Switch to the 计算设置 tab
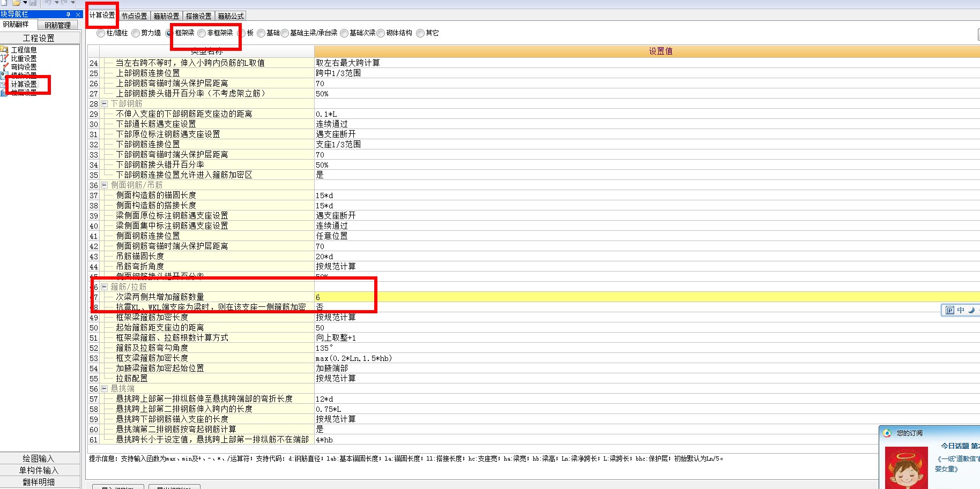The width and height of the screenshot is (980, 489). coord(102,16)
